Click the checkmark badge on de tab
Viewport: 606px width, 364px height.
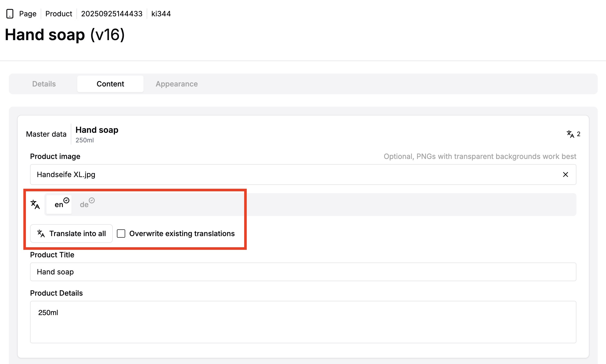coord(92,200)
